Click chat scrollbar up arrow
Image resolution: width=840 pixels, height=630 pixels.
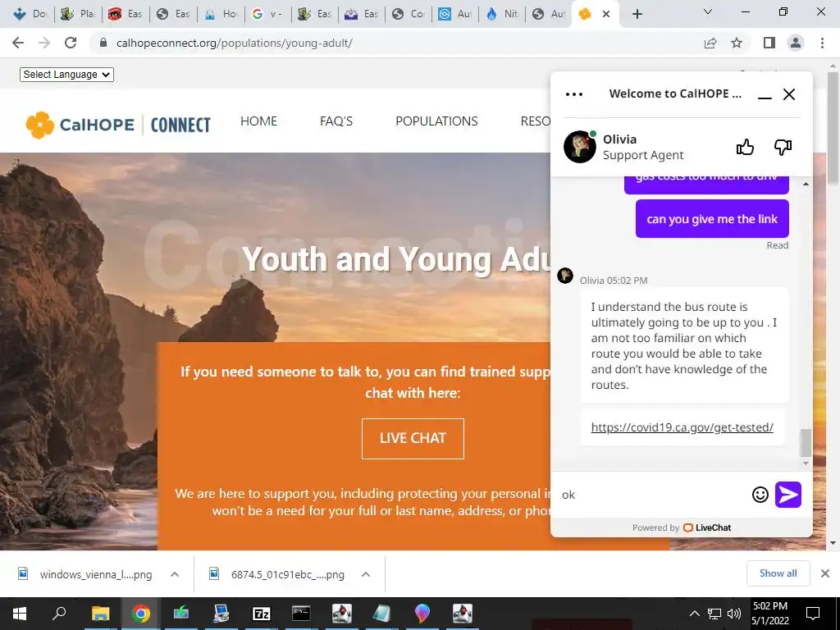tap(806, 185)
